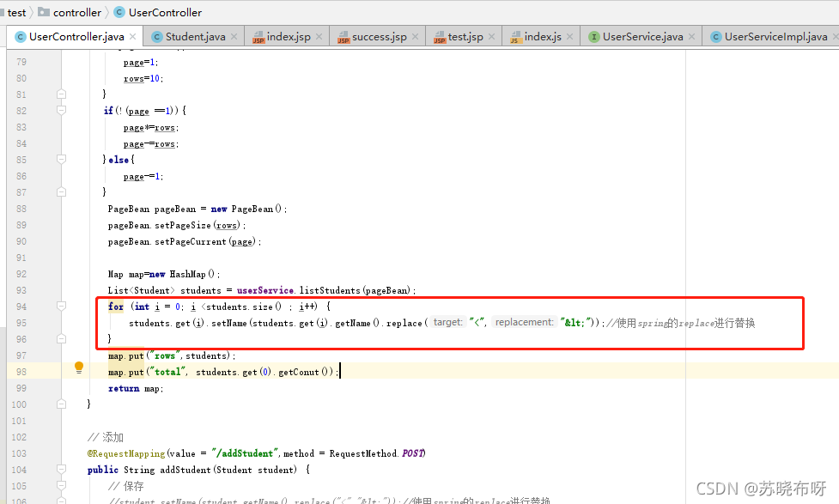Image resolution: width=839 pixels, height=504 pixels.
Task: Toggle the else fold marker at line 85
Action: tap(62, 160)
